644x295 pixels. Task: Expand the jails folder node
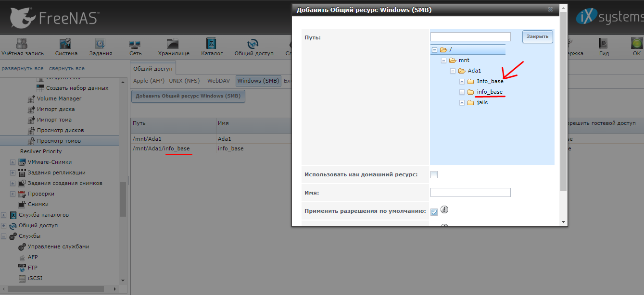(462, 102)
